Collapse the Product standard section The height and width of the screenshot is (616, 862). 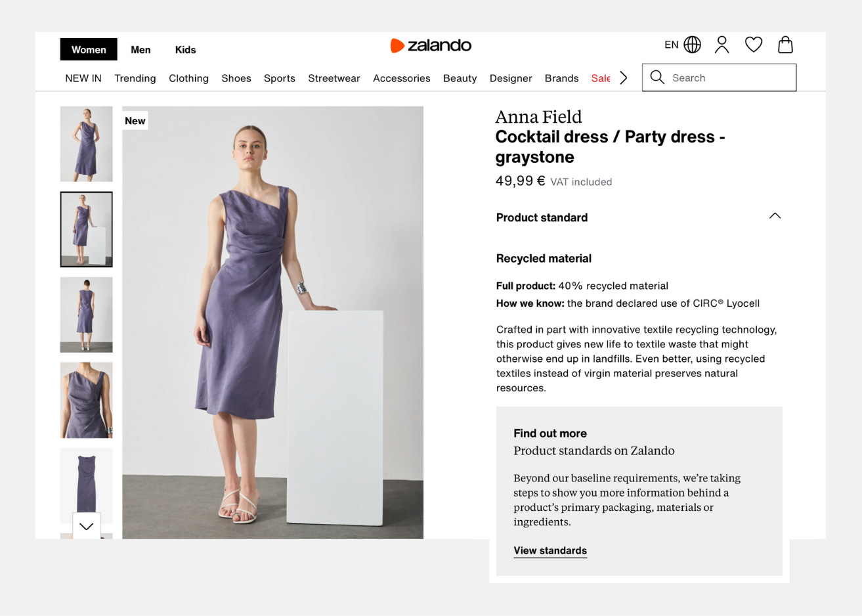tap(775, 216)
